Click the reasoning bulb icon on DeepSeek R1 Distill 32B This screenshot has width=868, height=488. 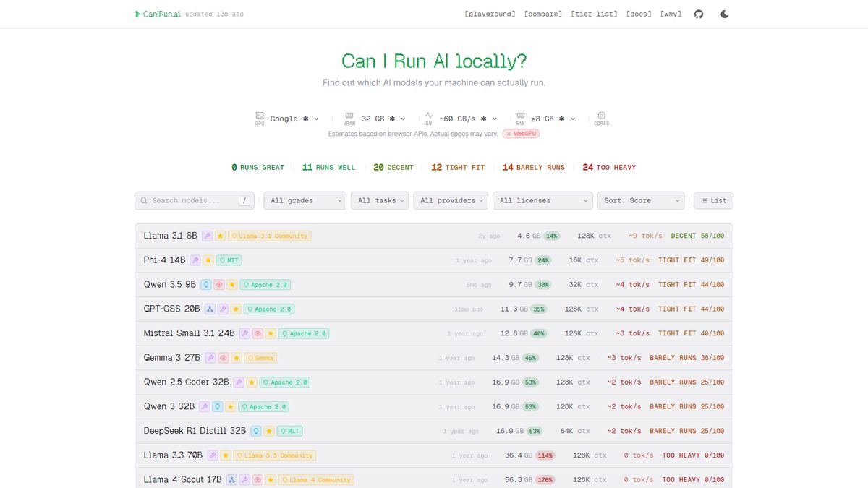tap(255, 431)
